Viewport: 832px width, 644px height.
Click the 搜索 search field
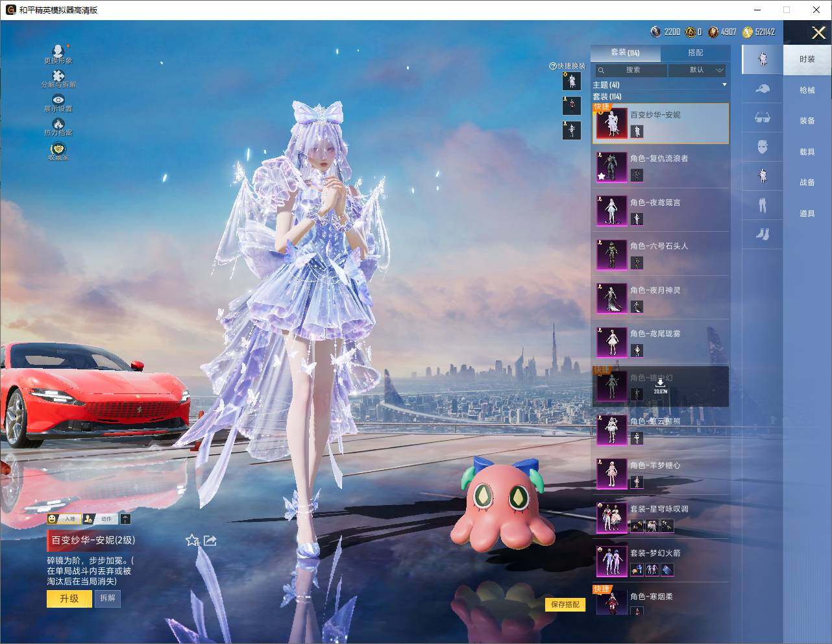tap(630, 70)
